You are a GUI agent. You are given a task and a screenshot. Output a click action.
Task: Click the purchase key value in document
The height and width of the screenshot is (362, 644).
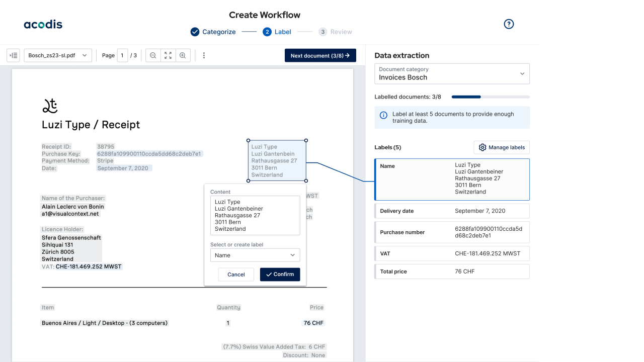click(x=149, y=154)
